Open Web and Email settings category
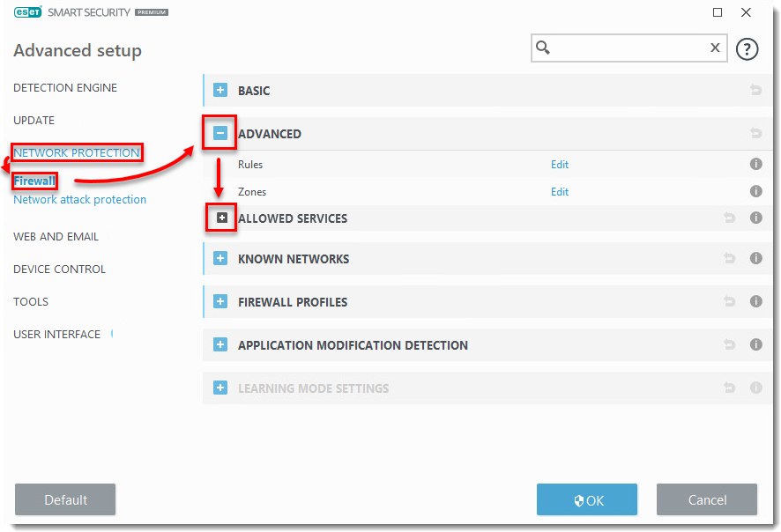Viewport: 781px width, 532px height. [x=56, y=237]
